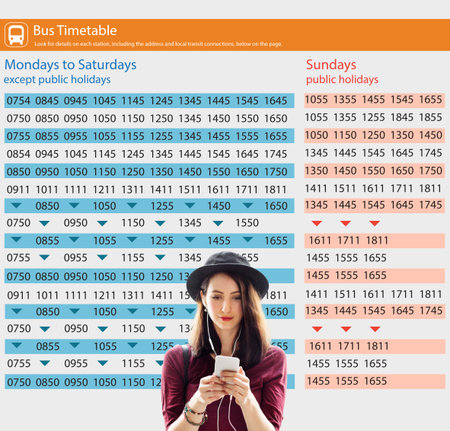Select the 0754 departure time
The width and height of the screenshot is (450, 431).
18,101
